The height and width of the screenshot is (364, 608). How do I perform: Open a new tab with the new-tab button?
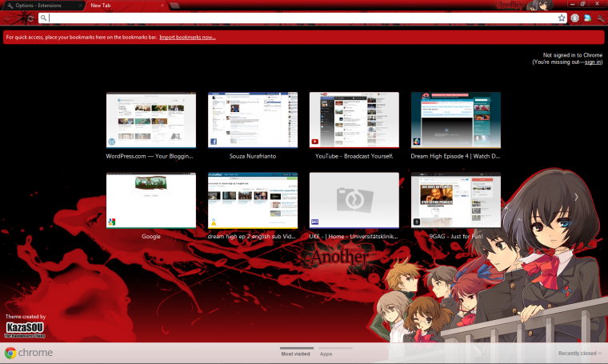pyautogui.click(x=174, y=6)
